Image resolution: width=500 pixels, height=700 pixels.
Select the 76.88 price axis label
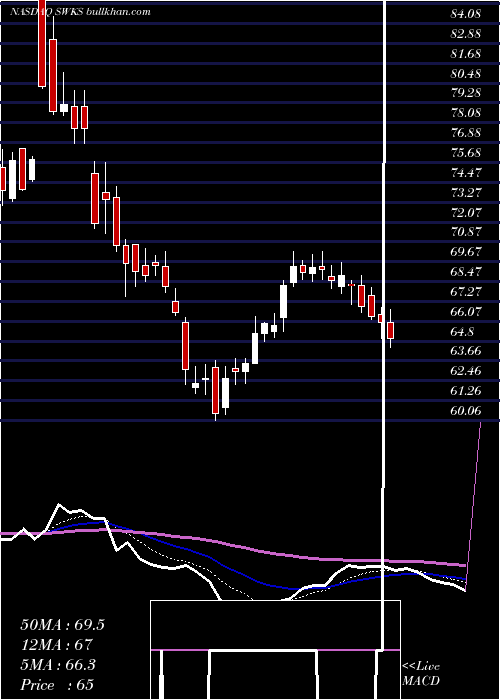[466, 133]
